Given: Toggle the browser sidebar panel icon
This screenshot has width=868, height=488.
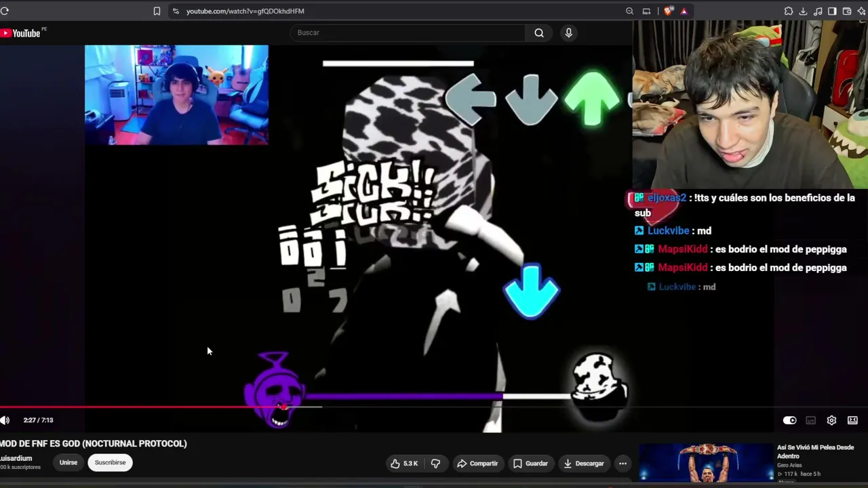Looking at the screenshot, I should click(832, 11).
